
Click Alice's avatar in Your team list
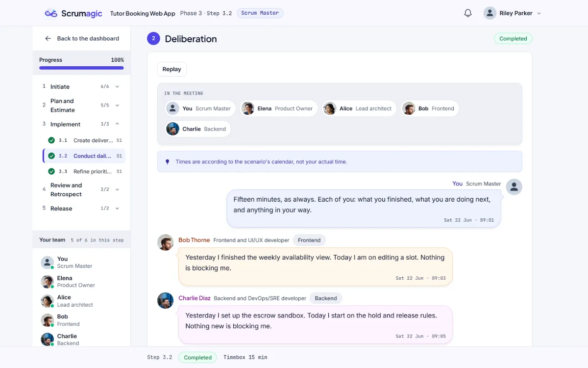click(x=47, y=301)
